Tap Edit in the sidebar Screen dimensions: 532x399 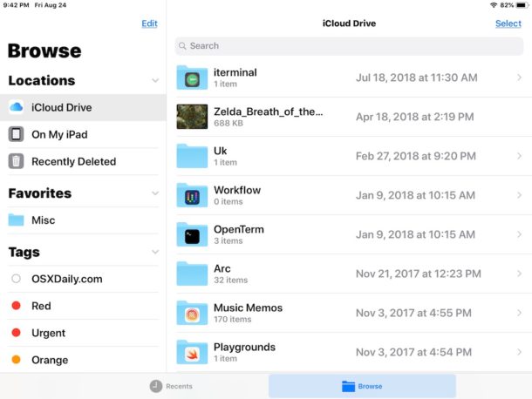pos(150,24)
